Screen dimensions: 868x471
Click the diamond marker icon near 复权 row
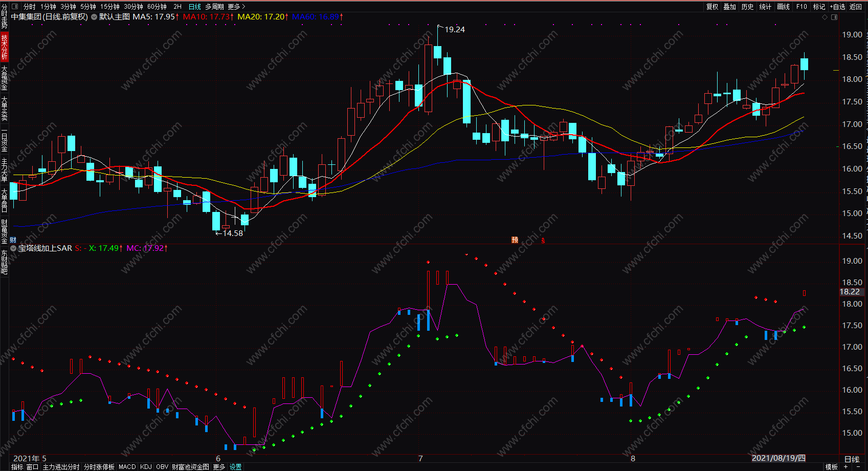point(825,17)
